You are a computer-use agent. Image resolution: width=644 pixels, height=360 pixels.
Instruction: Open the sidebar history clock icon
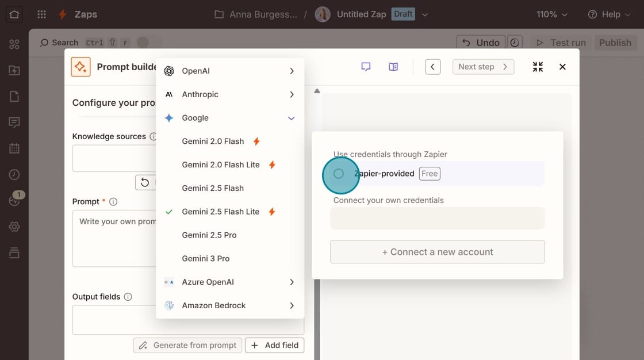pos(14,175)
